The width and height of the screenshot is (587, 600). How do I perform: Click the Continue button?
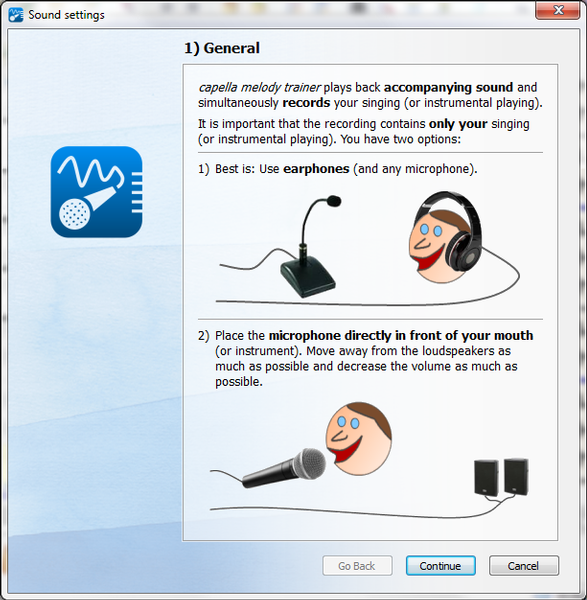coord(440,566)
